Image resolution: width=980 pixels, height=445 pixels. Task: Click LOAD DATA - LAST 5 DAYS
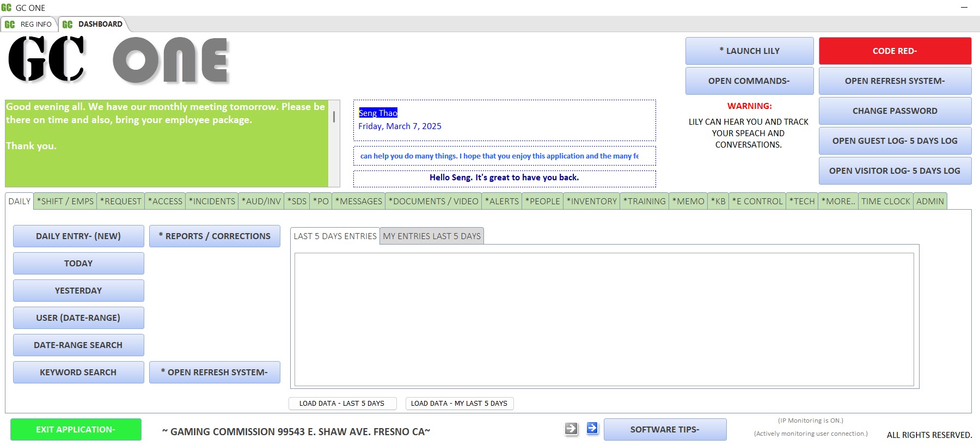(x=342, y=404)
